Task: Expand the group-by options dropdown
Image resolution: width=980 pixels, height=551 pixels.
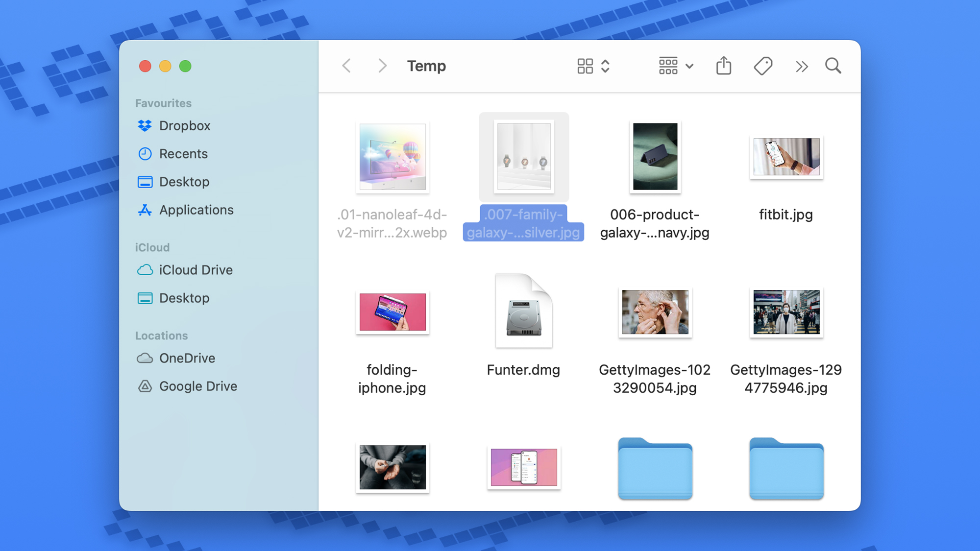Action: click(x=676, y=66)
